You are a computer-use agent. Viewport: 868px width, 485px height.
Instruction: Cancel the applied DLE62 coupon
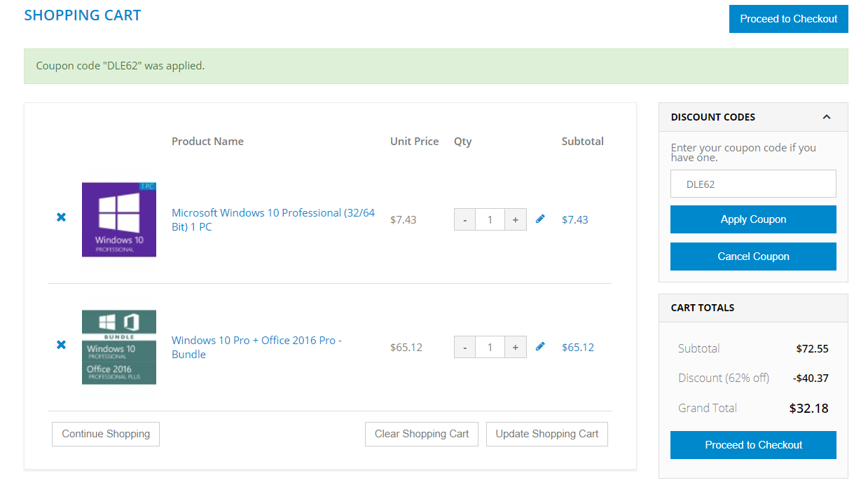pyautogui.click(x=753, y=257)
